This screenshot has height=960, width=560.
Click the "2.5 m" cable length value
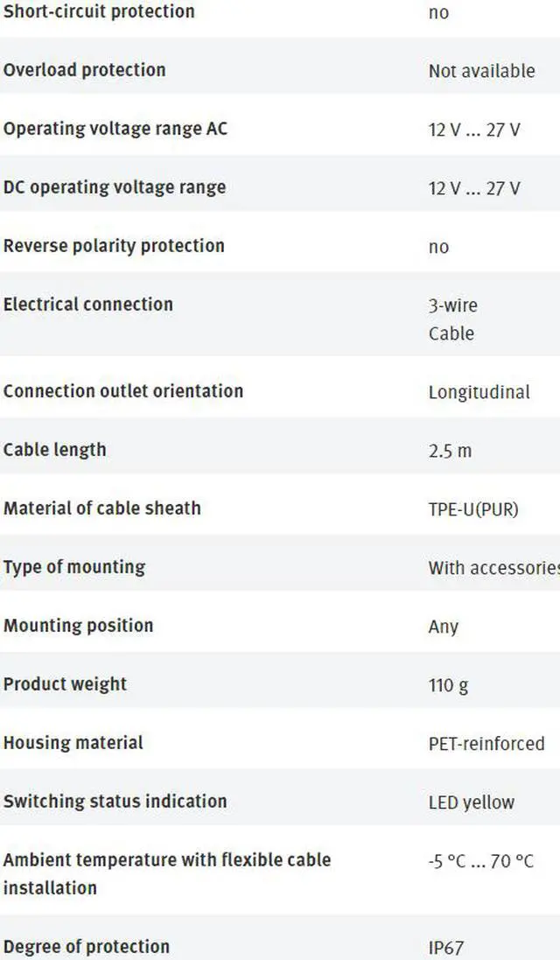pyautogui.click(x=450, y=451)
